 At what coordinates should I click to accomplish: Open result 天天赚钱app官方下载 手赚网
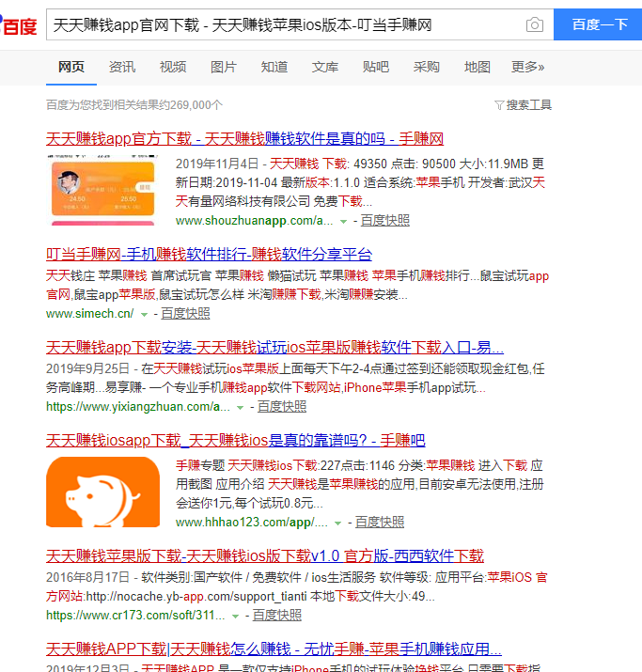tap(244, 138)
